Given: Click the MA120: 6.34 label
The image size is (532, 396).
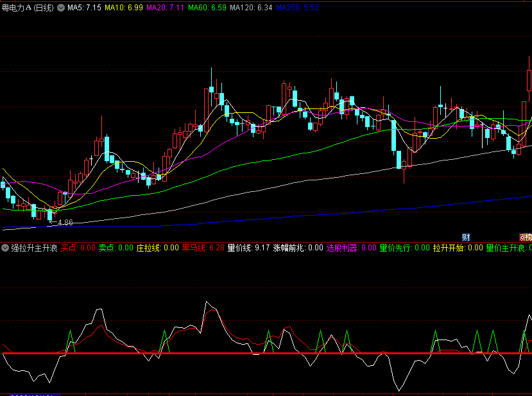Looking at the screenshot, I should 251,8.
